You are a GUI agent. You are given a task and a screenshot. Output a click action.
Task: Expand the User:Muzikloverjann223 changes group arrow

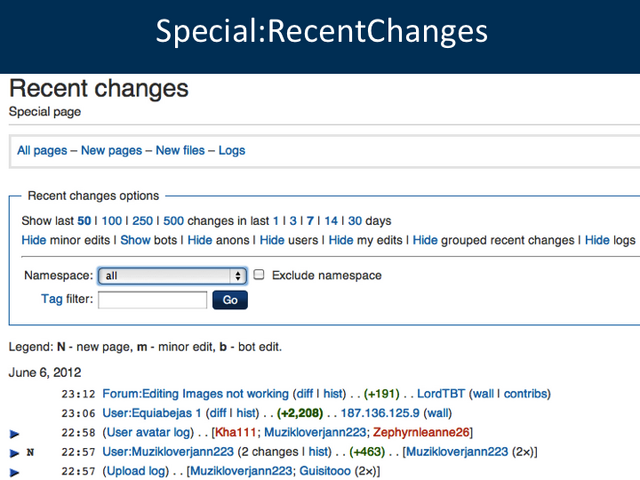click(x=14, y=453)
